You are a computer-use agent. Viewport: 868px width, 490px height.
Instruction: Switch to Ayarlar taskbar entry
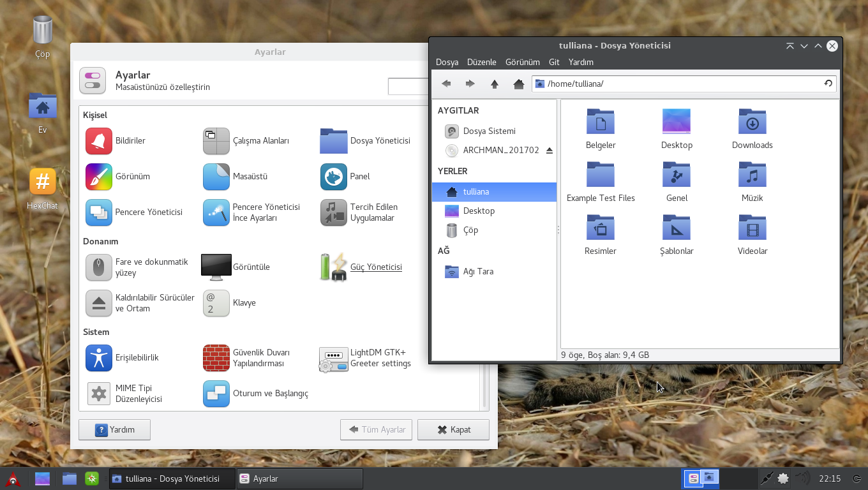[300, 479]
